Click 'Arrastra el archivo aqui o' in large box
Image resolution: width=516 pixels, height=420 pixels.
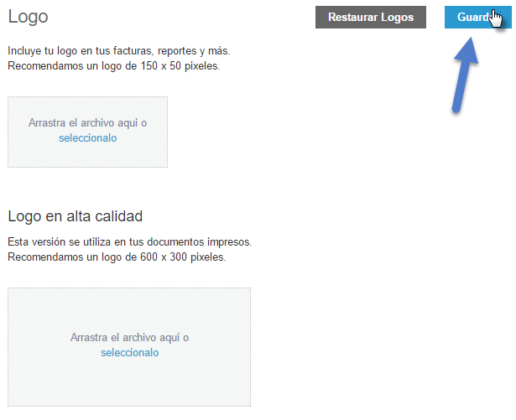tap(130, 338)
